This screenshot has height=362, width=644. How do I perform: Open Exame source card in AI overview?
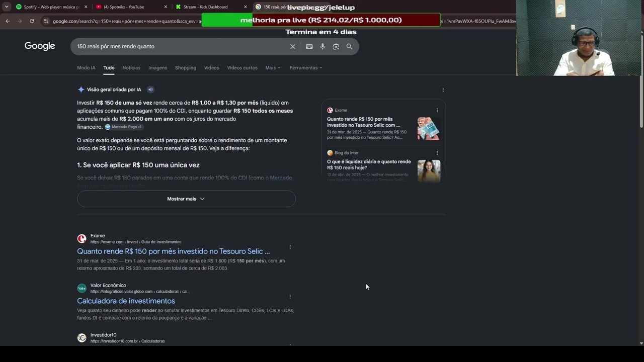(x=363, y=122)
